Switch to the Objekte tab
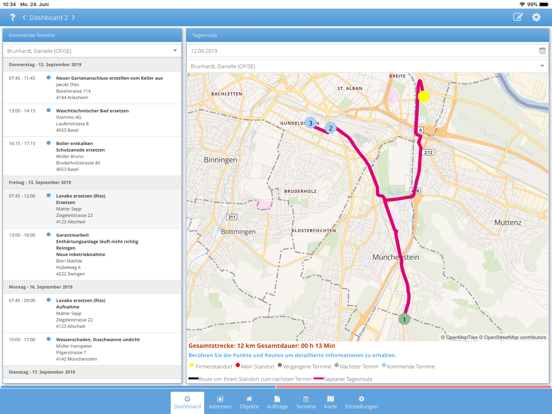Image resolution: width=552 pixels, height=414 pixels. [x=249, y=402]
